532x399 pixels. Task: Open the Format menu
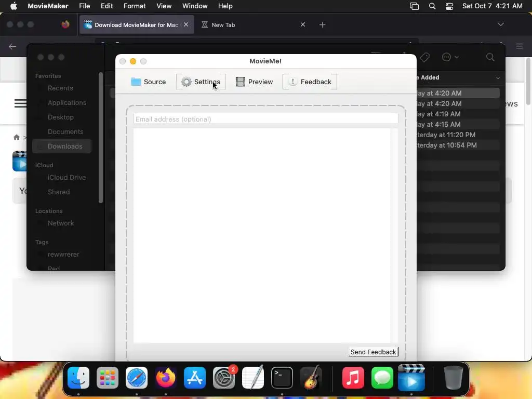135,6
